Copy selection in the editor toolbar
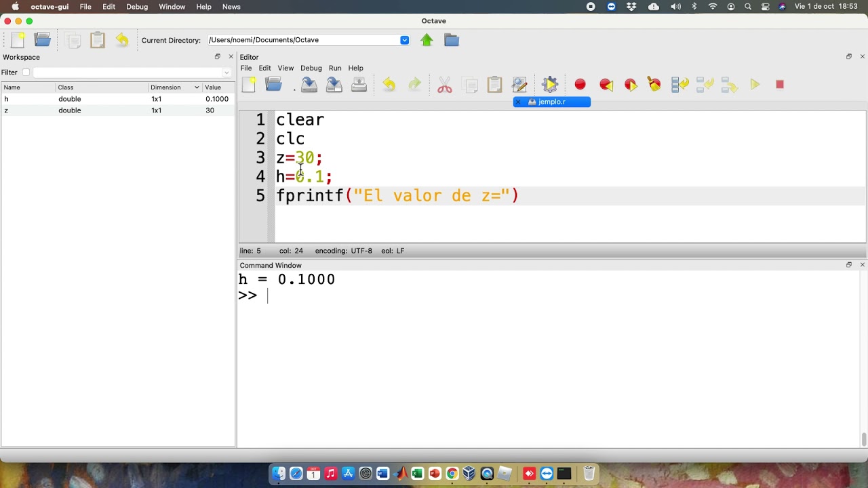The width and height of the screenshot is (868, 488). [x=470, y=85]
